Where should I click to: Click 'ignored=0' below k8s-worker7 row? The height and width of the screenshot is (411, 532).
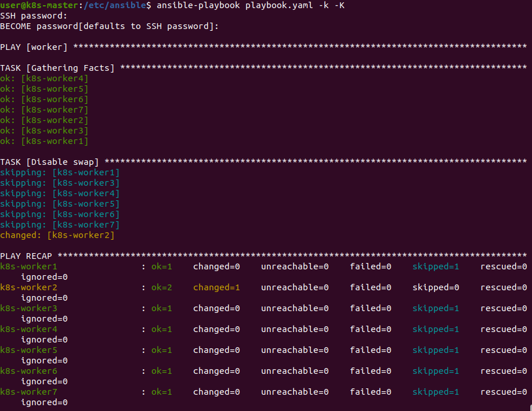(44, 402)
